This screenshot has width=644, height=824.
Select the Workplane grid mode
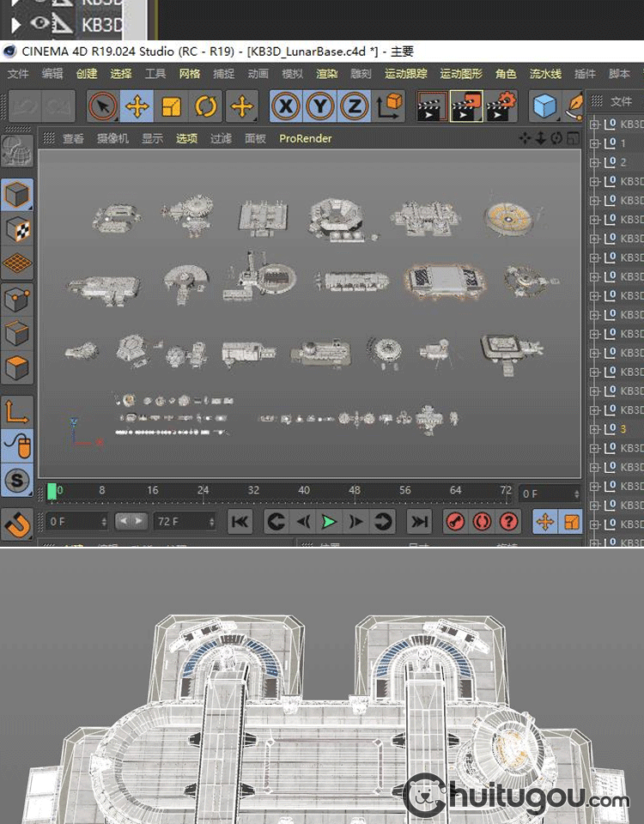pyautogui.click(x=17, y=264)
